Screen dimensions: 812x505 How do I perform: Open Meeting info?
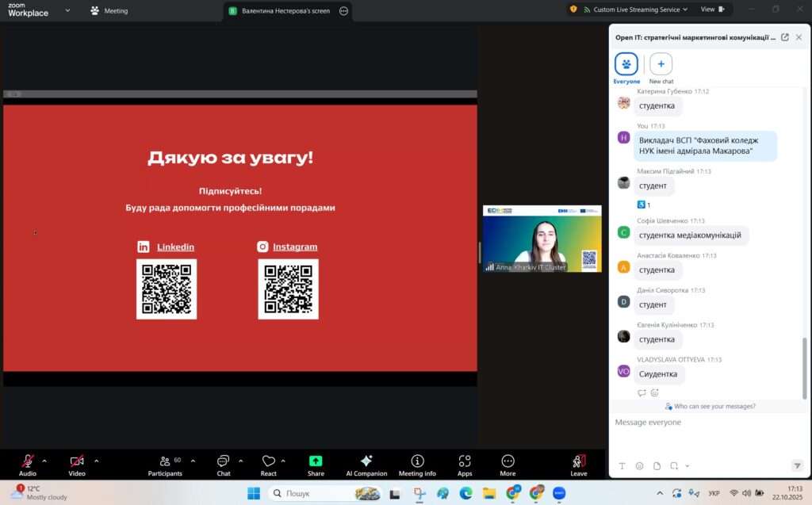point(417,463)
